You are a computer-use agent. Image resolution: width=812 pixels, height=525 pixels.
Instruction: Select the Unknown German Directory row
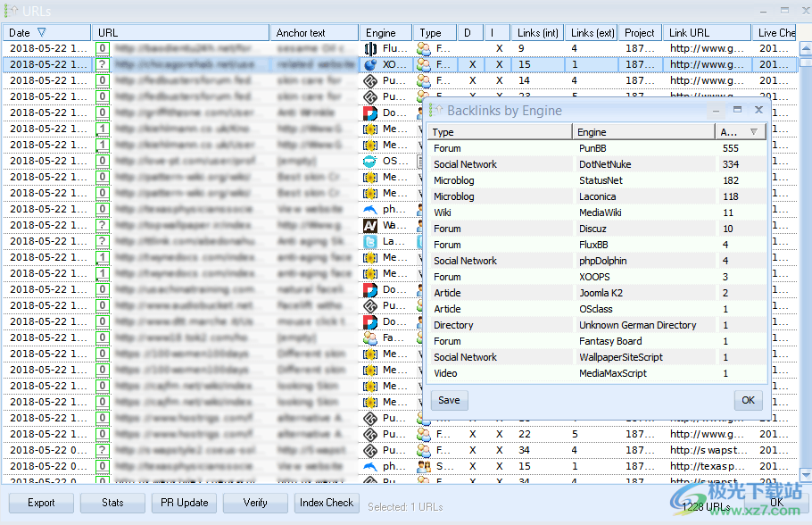(598, 326)
